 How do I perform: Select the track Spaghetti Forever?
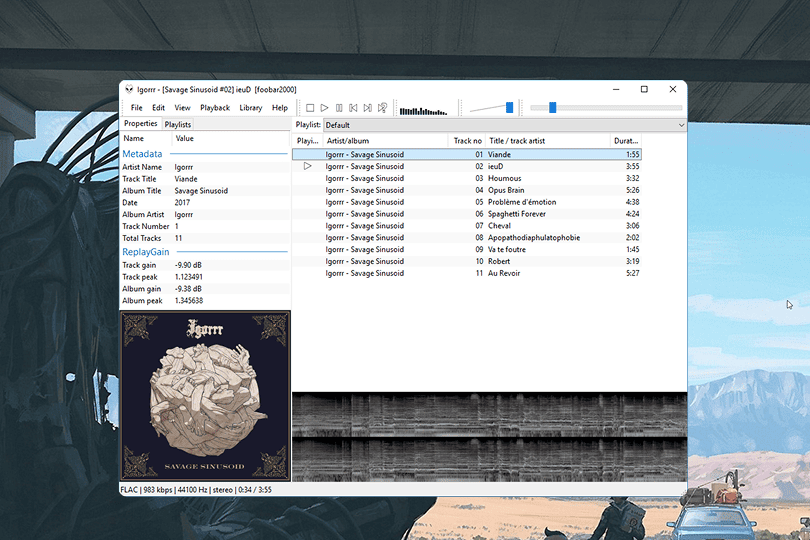pos(518,214)
